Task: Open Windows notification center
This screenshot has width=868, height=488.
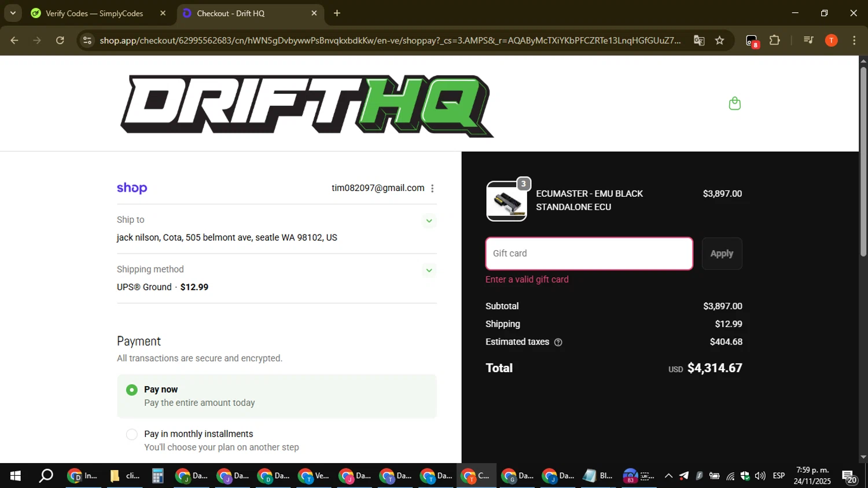Action: pos(849,476)
